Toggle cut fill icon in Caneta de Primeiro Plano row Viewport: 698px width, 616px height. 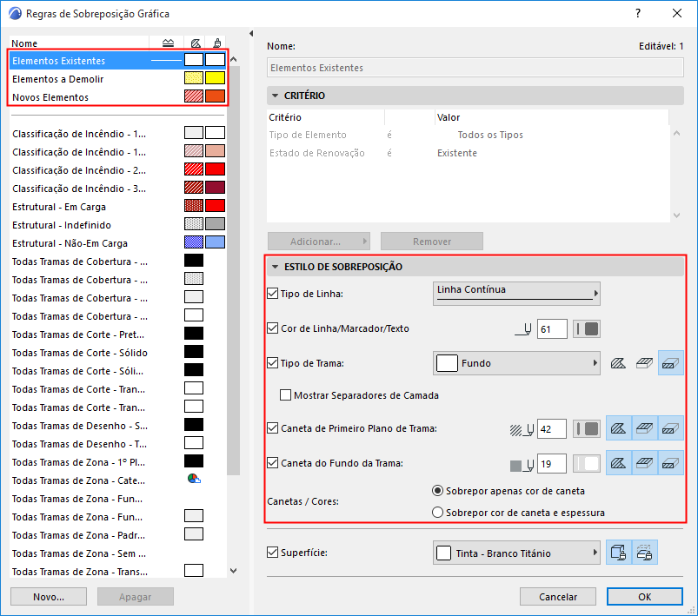coord(670,428)
